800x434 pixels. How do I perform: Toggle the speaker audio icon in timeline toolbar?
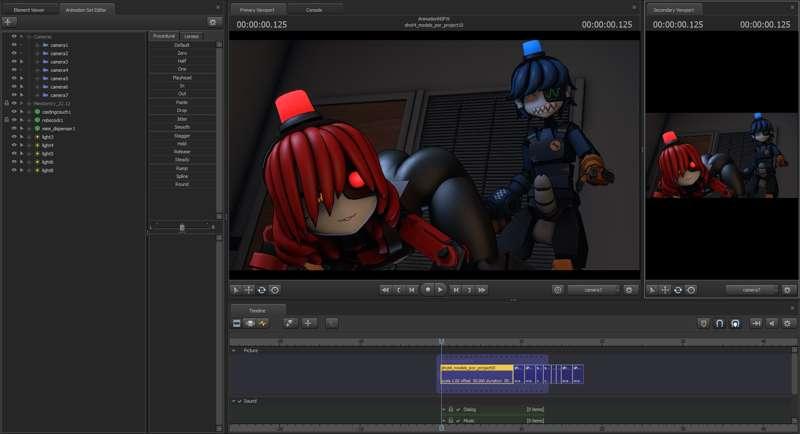coord(772,323)
